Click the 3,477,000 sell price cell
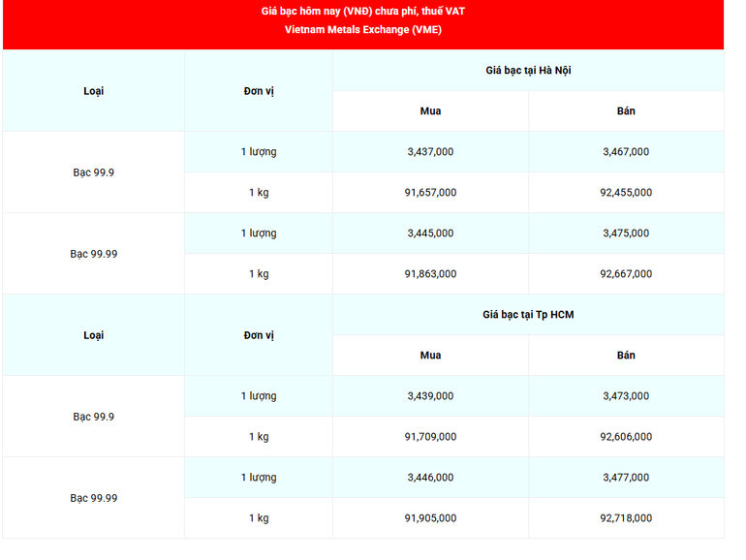 (626, 478)
